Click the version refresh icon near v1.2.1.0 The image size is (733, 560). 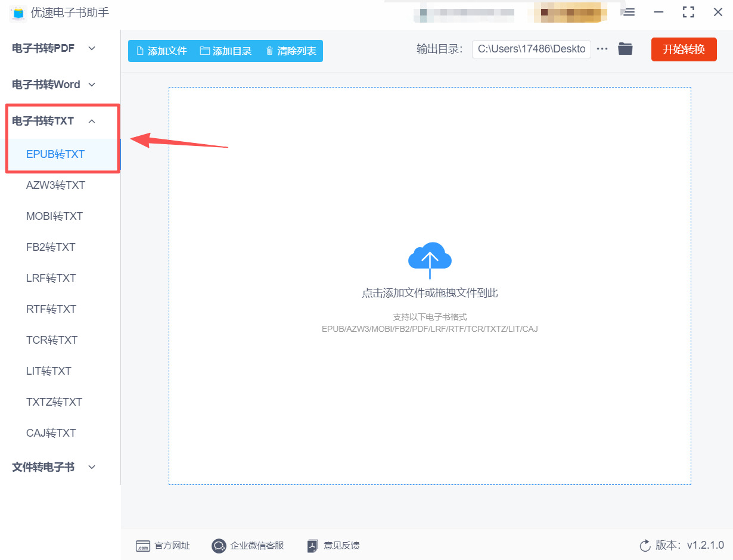tap(644, 545)
